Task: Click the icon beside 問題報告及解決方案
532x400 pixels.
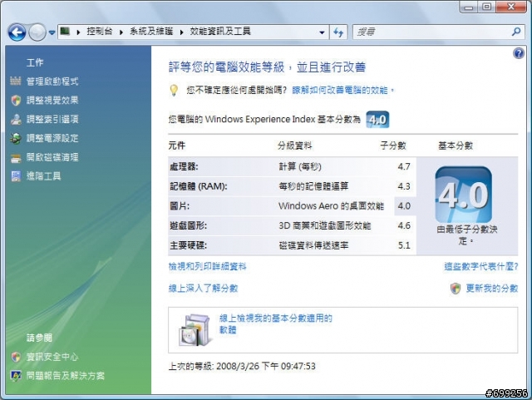Action: click(x=16, y=376)
